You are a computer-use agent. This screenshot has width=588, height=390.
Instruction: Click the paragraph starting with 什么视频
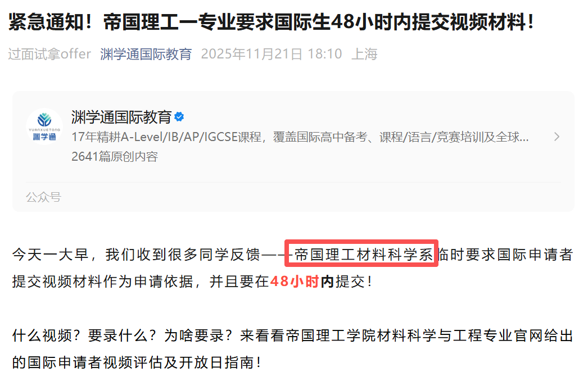point(292,349)
